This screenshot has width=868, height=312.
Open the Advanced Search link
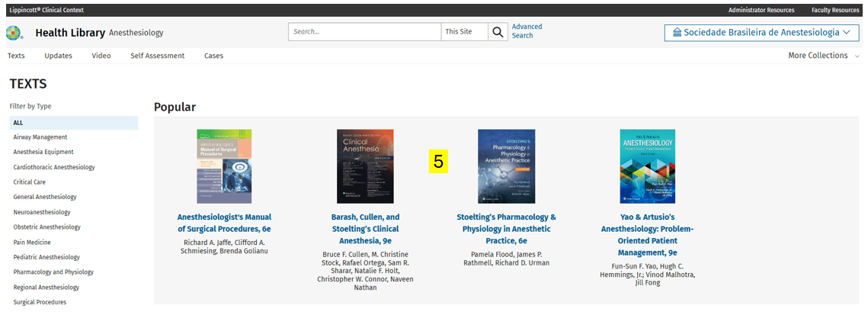tap(527, 31)
